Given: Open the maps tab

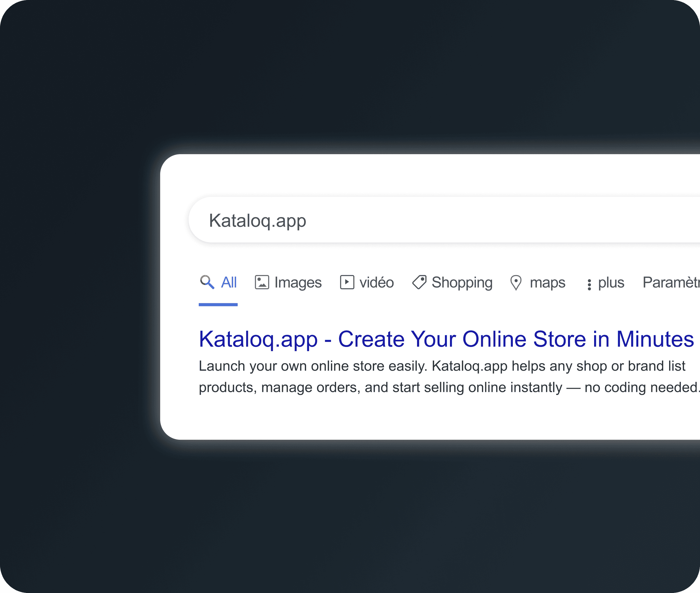Looking at the screenshot, I should pyautogui.click(x=538, y=282).
